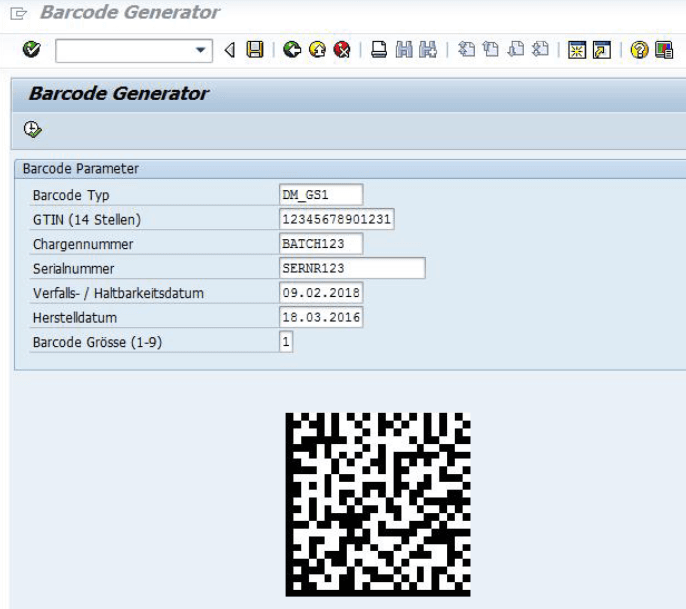Image resolution: width=686 pixels, height=609 pixels.
Task: Click the "Serialnummer" label
Action: [x=74, y=269]
